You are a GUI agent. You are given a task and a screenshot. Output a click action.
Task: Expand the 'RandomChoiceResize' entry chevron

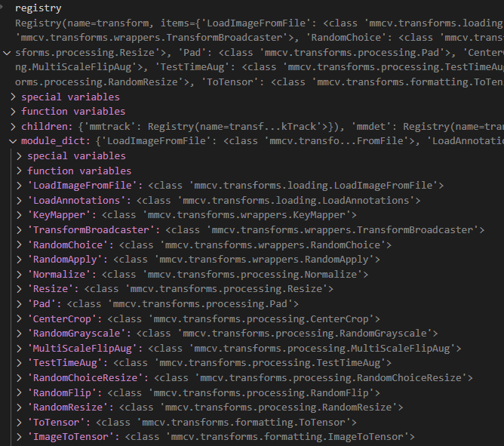(20, 378)
